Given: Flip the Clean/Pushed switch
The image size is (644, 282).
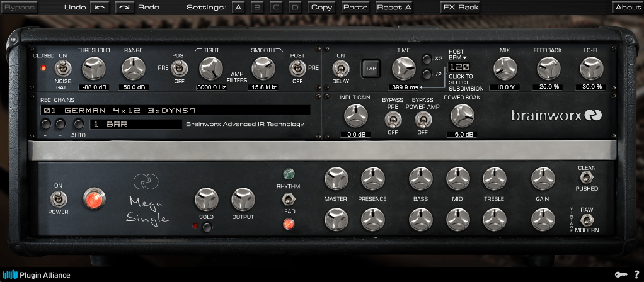Looking at the screenshot, I should click(x=587, y=178).
